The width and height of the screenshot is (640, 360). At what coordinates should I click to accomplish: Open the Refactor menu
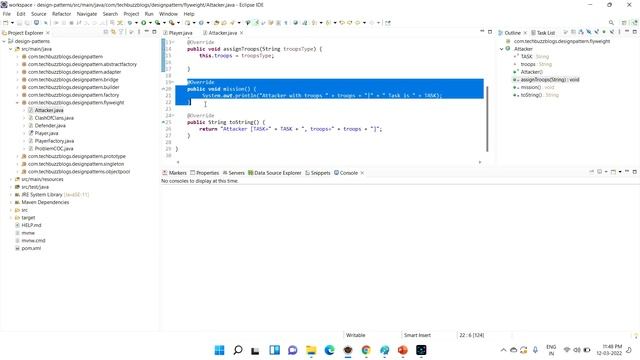pyautogui.click(x=62, y=14)
